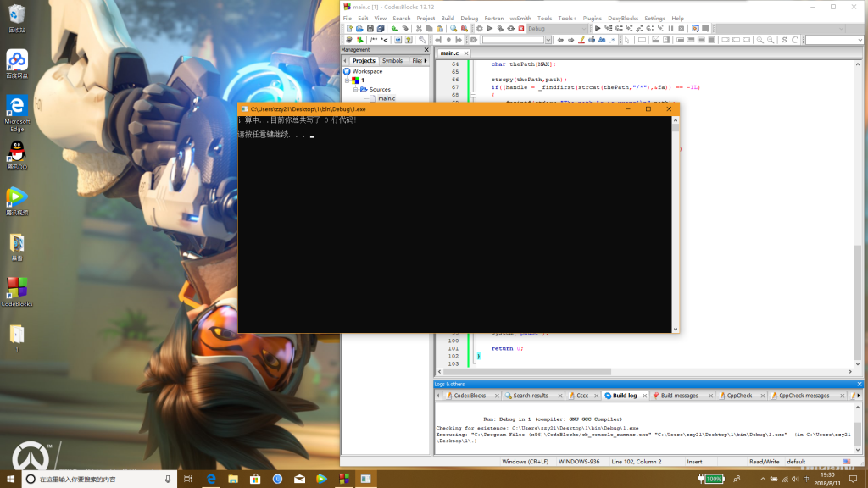The height and width of the screenshot is (488, 868).
Task: Click the Build gear icon
Action: [x=480, y=29]
